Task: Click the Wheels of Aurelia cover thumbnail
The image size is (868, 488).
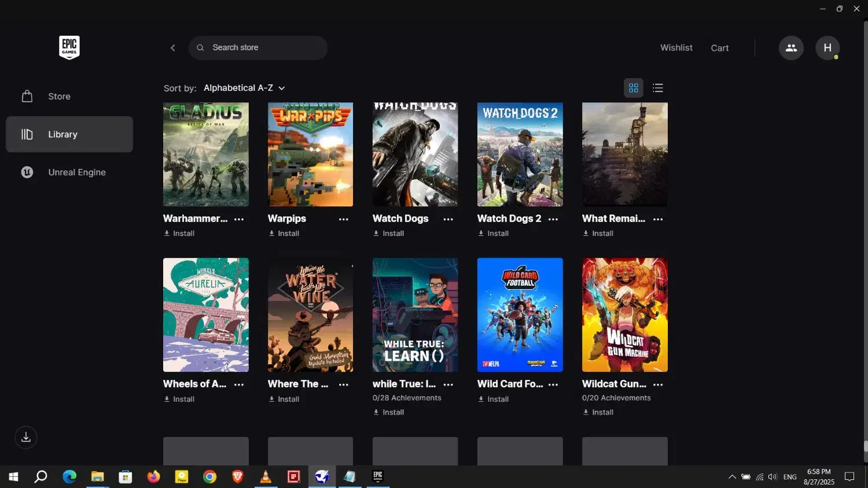Action: [x=206, y=315]
